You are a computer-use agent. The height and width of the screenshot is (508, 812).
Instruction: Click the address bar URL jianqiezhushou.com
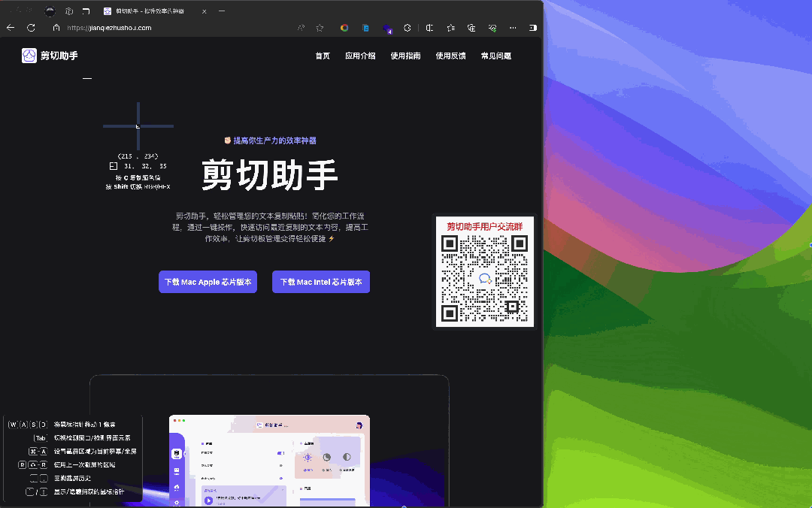(109, 28)
